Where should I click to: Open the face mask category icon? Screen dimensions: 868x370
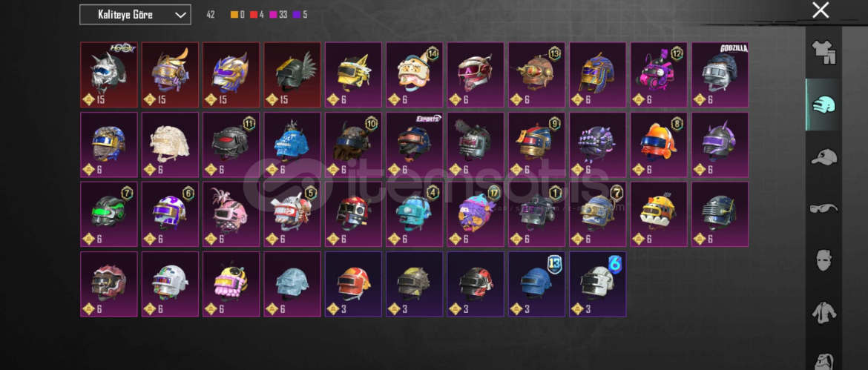tap(823, 260)
